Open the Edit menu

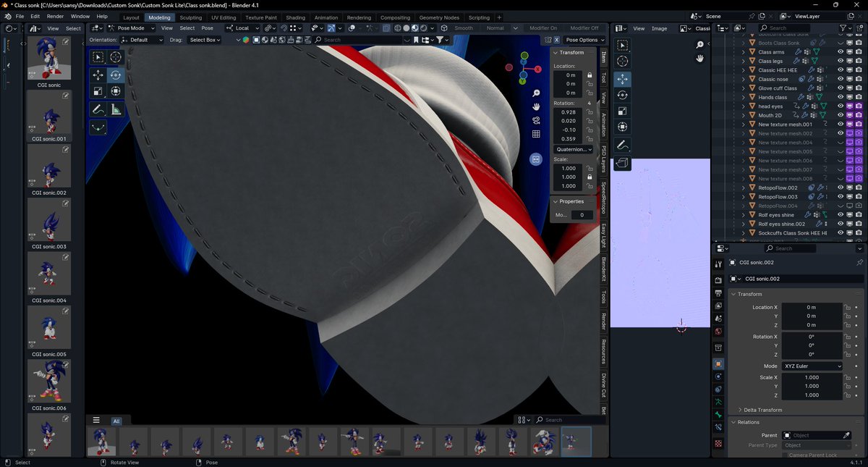click(35, 16)
